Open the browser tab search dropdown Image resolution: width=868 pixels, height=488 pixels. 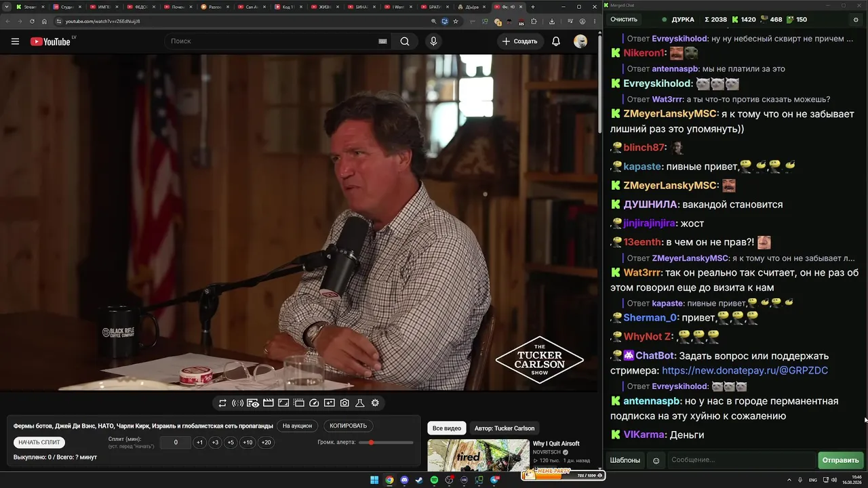pos(7,7)
